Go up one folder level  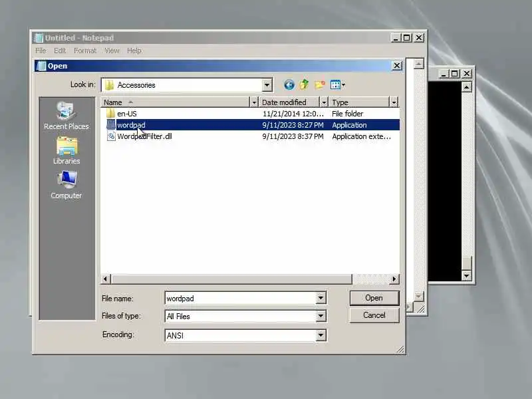click(x=305, y=85)
